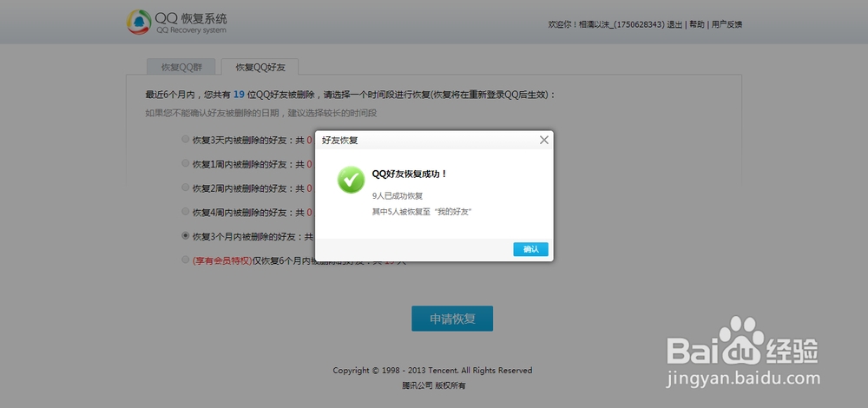868x408 pixels.
Task: Click the 9人已成功恢复 text
Action: (398, 196)
